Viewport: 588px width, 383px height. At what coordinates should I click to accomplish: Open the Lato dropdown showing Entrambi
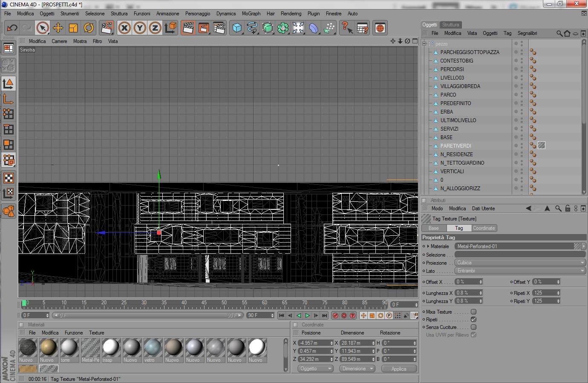[520, 271]
